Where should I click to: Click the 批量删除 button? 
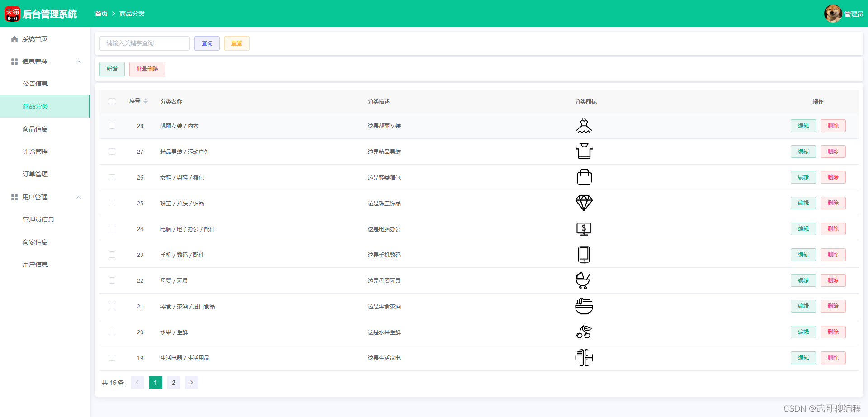[x=147, y=69]
